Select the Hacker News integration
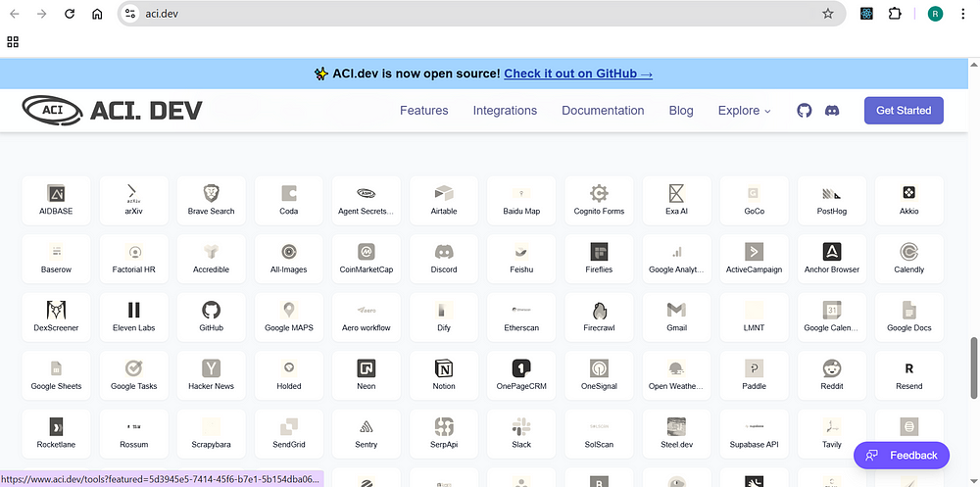The height and width of the screenshot is (487, 980). point(212,375)
